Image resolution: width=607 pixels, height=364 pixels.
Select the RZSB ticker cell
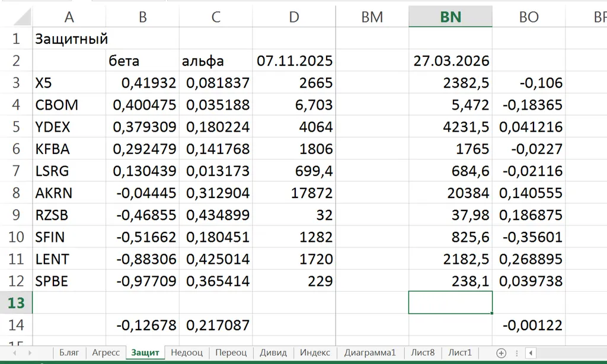tap(69, 215)
